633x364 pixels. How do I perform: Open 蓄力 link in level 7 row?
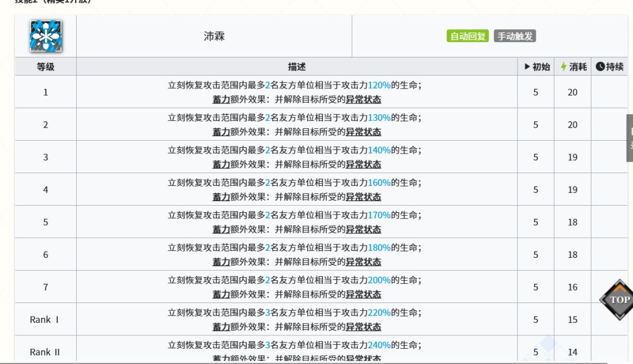(221, 294)
